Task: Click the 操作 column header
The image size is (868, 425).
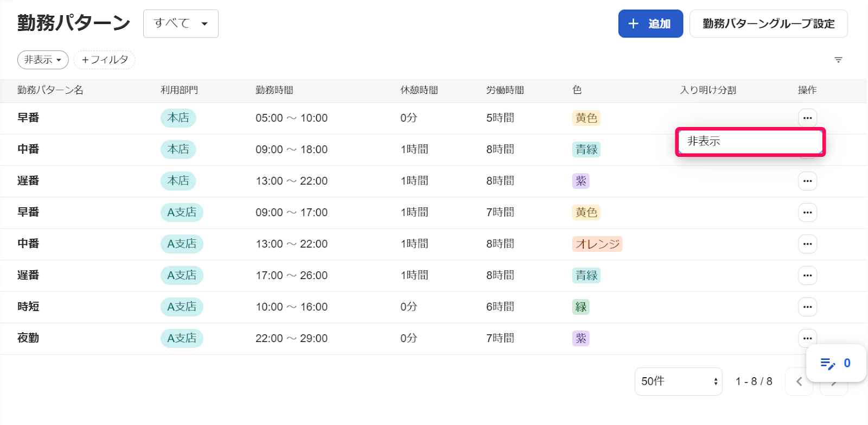Action: [807, 90]
